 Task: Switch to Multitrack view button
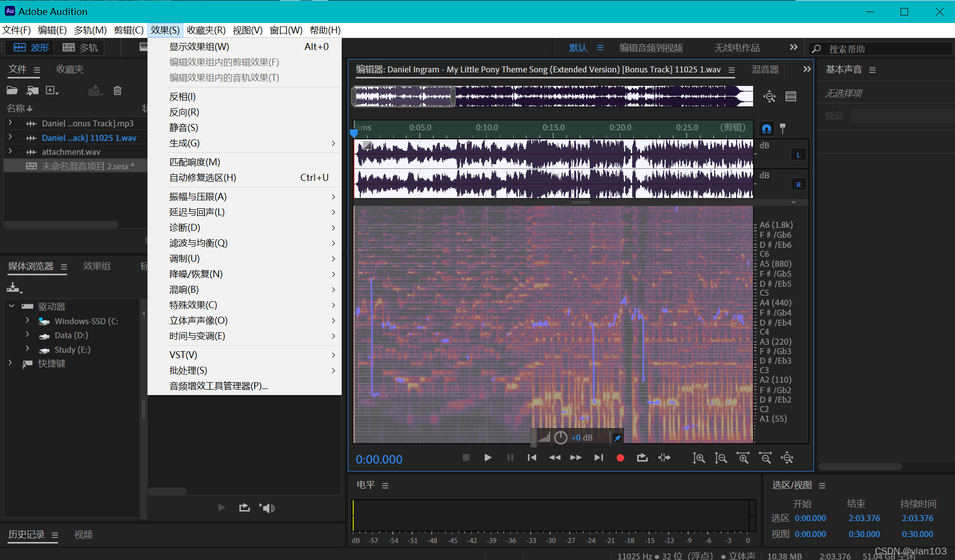(x=80, y=47)
